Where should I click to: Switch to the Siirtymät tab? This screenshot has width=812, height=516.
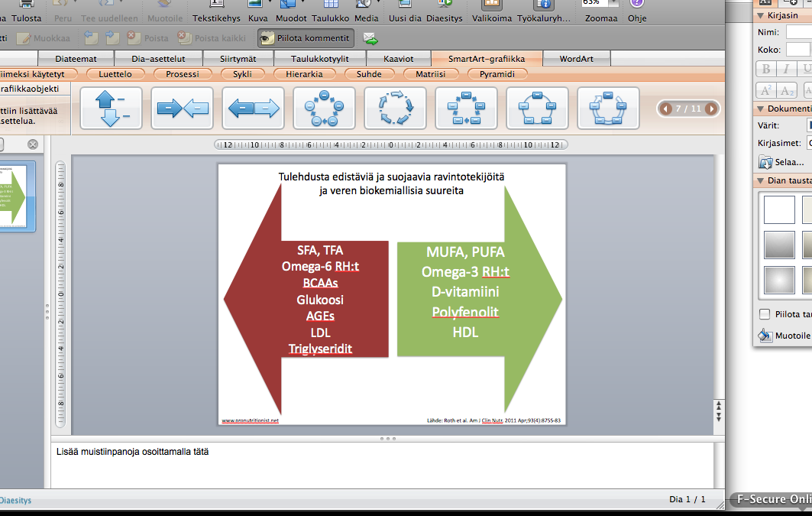click(238, 59)
